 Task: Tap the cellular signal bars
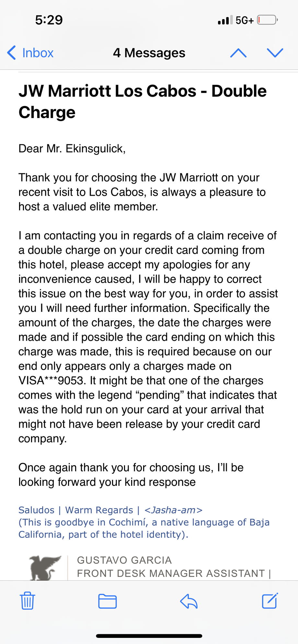point(225,20)
